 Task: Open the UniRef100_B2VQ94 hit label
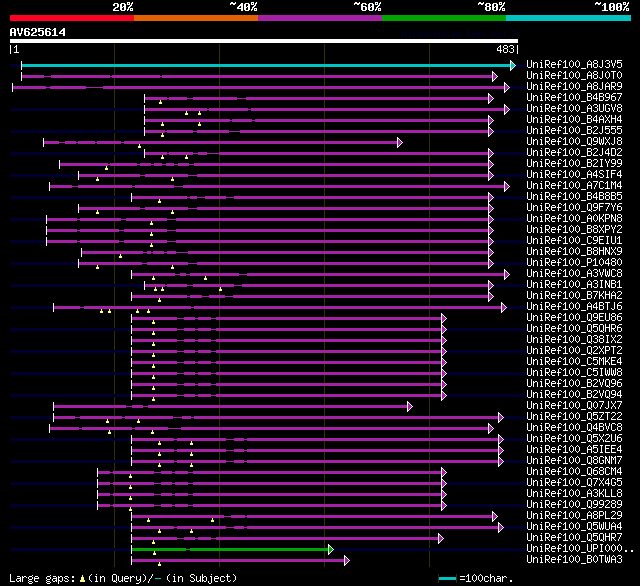[x=574, y=395]
